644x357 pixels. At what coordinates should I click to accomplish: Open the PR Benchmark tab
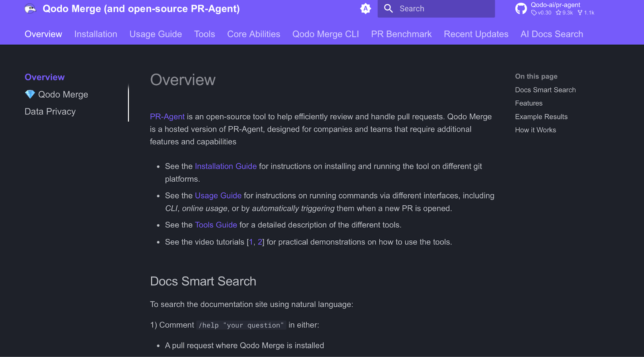401,34
